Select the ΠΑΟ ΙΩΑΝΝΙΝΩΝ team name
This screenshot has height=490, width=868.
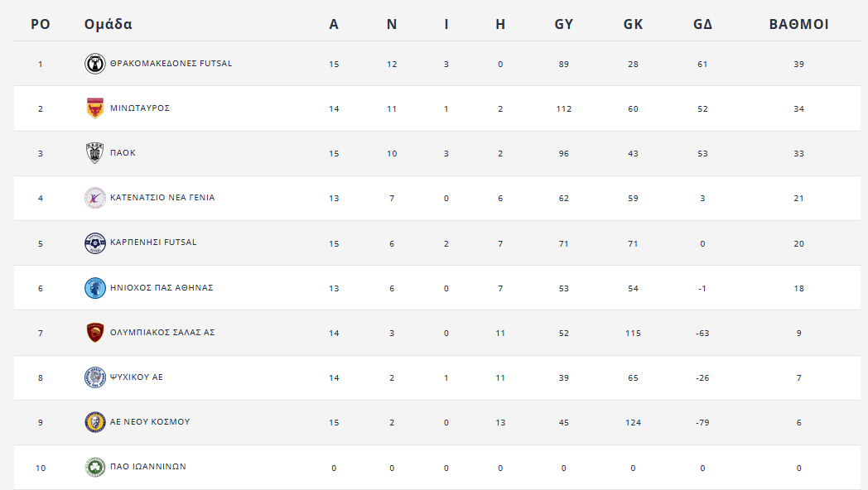click(148, 467)
